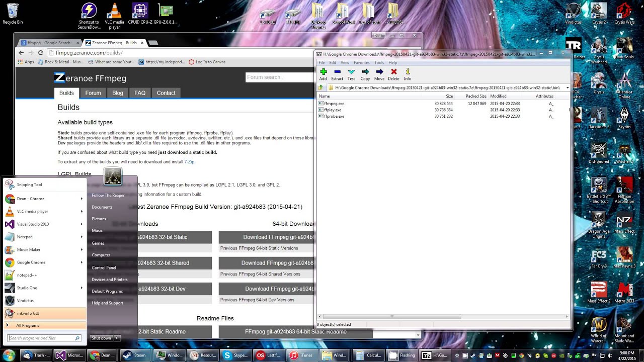This screenshot has height=362, width=644.
Task: Open the Log In to Canvas bookmark
Action: 207,62
